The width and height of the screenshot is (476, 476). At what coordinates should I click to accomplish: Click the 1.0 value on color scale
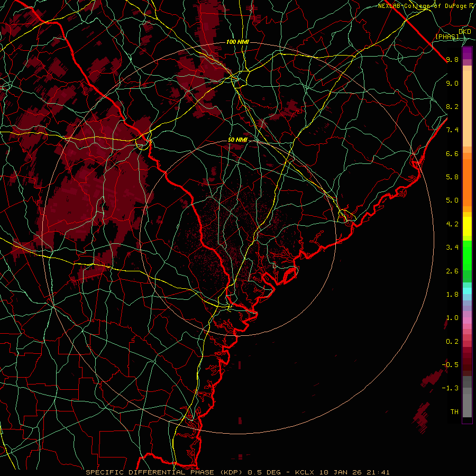click(x=452, y=318)
